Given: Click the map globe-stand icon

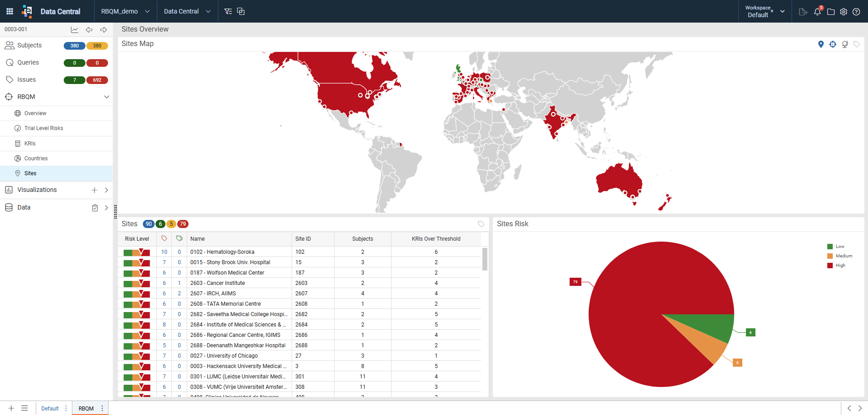Looking at the screenshot, I should pos(845,44).
